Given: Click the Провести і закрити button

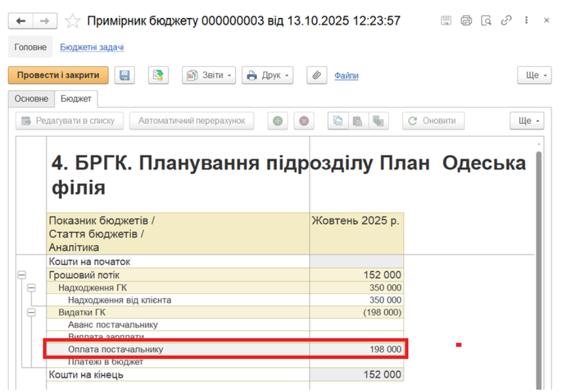Looking at the screenshot, I should click(x=58, y=75).
